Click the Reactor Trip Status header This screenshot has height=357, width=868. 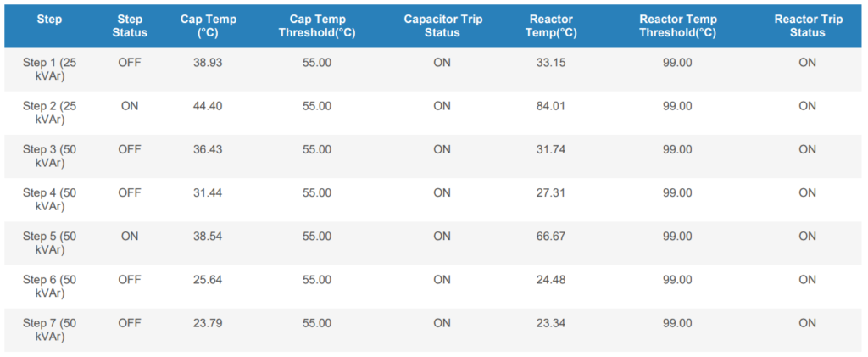click(x=808, y=26)
